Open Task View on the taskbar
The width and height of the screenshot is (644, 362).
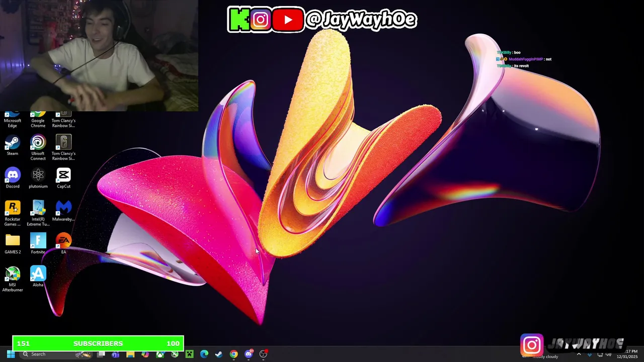(x=101, y=354)
